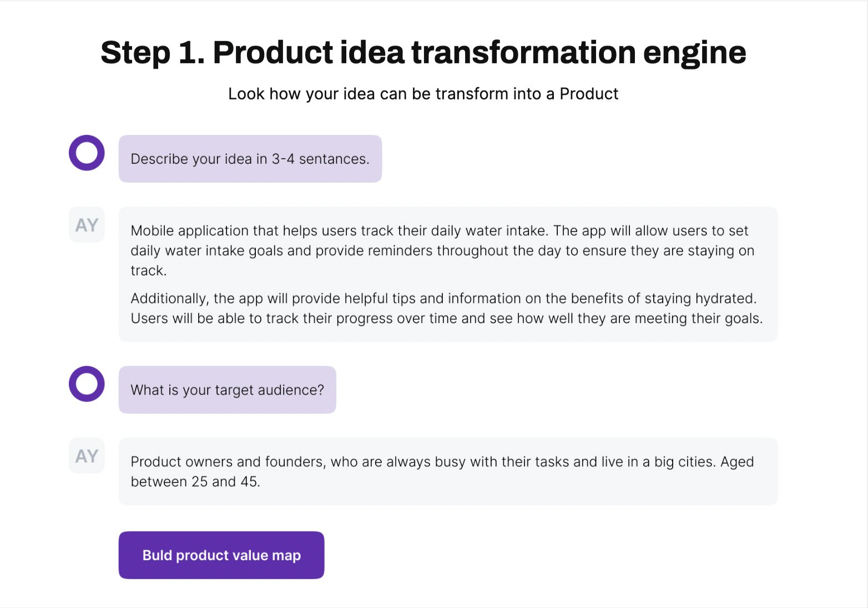Click the word "engine" in the main heading

click(694, 52)
